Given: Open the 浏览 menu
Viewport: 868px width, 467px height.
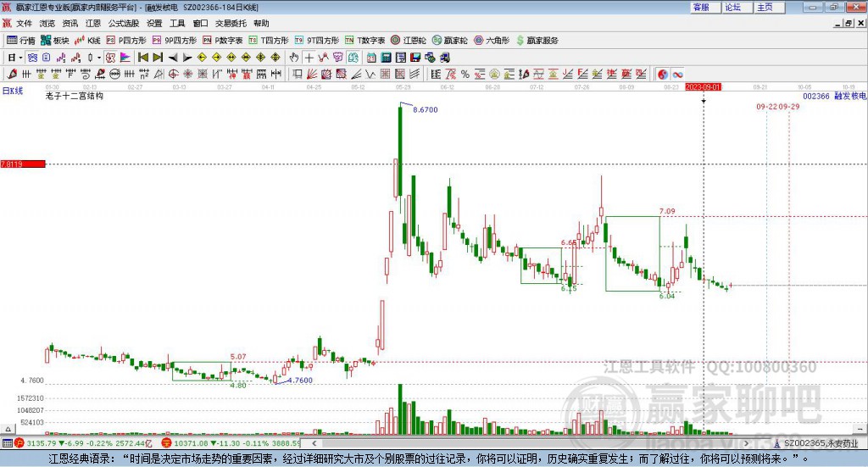Looking at the screenshot, I should pos(47,23).
